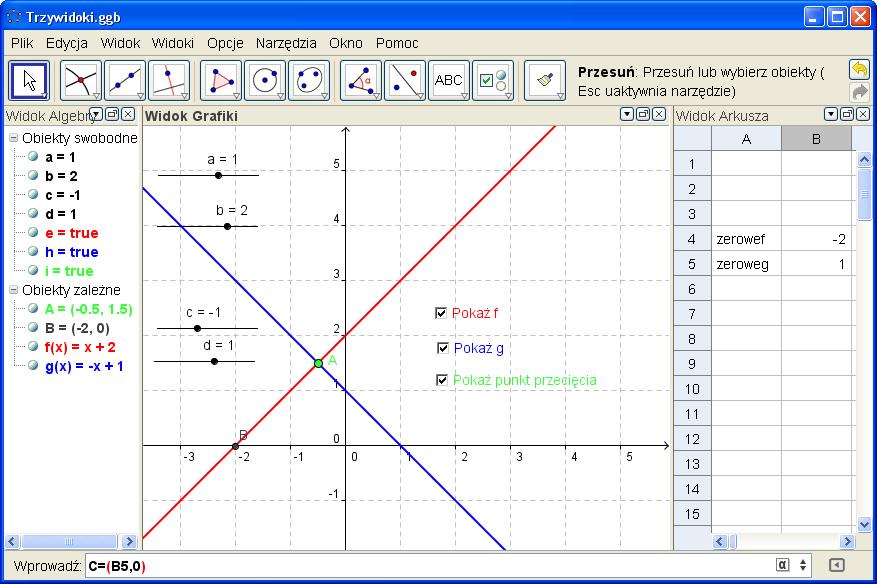Select the Reflect about line tool
The height and width of the screenshot is (584, 877).
click(405, 81)
